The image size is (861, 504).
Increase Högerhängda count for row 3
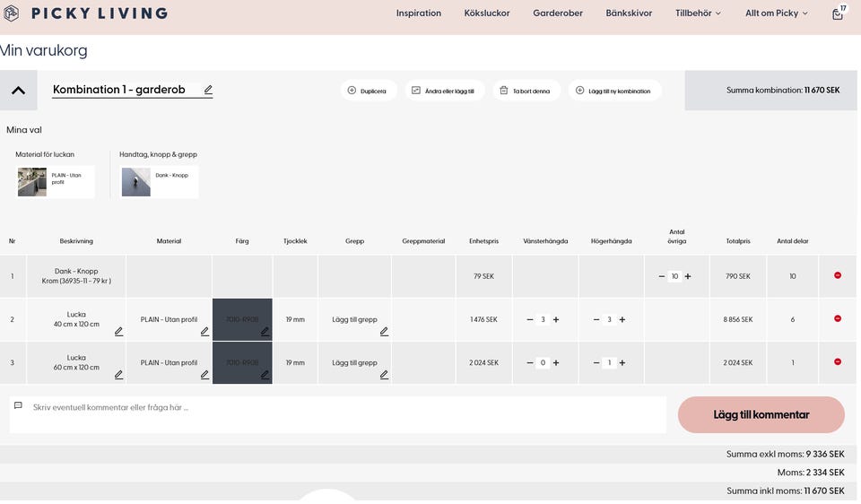coord(622,362)
